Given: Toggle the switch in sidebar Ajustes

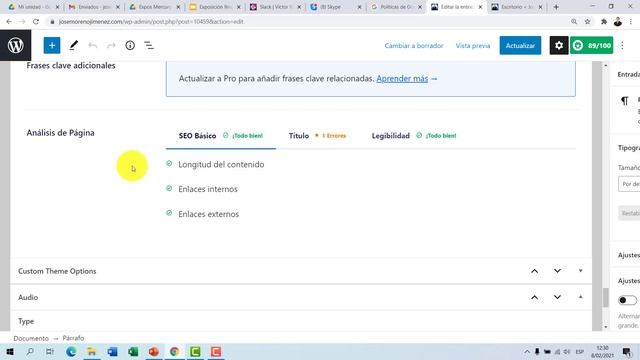Looking at the screenshot, I should [x=627, y=300].
